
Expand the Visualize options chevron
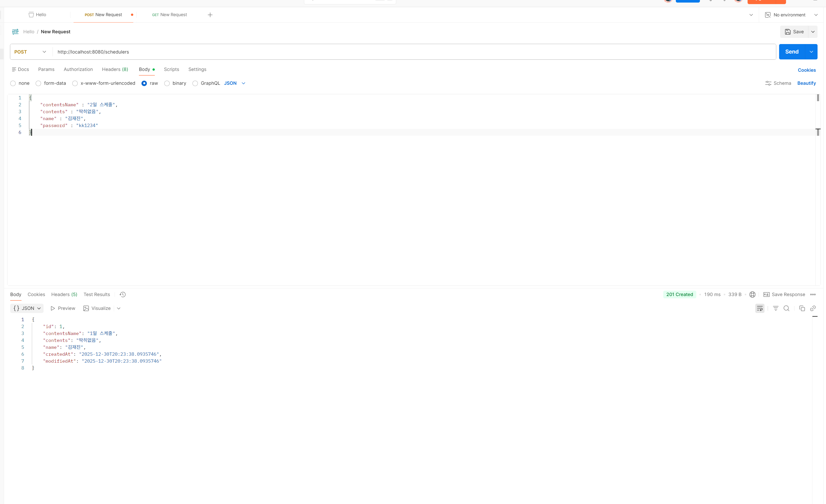[119, 308]
